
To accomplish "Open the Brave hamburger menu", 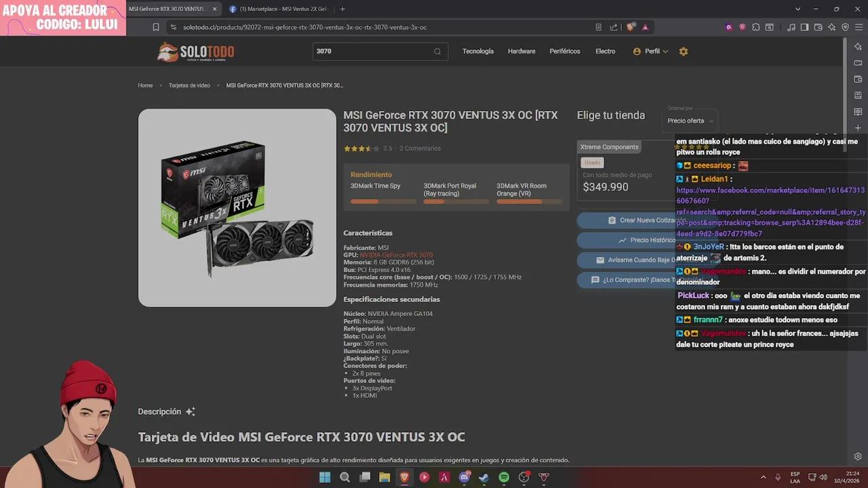I will pyautogui.click(x=858, y=27).
